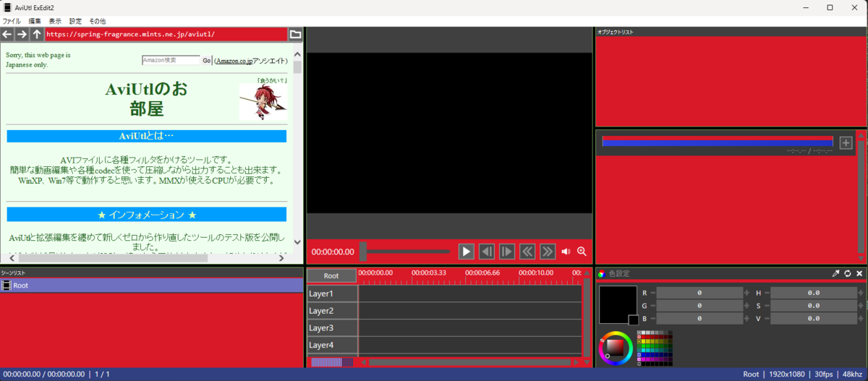Step back one frame in the preview

[x=487, y=252]
